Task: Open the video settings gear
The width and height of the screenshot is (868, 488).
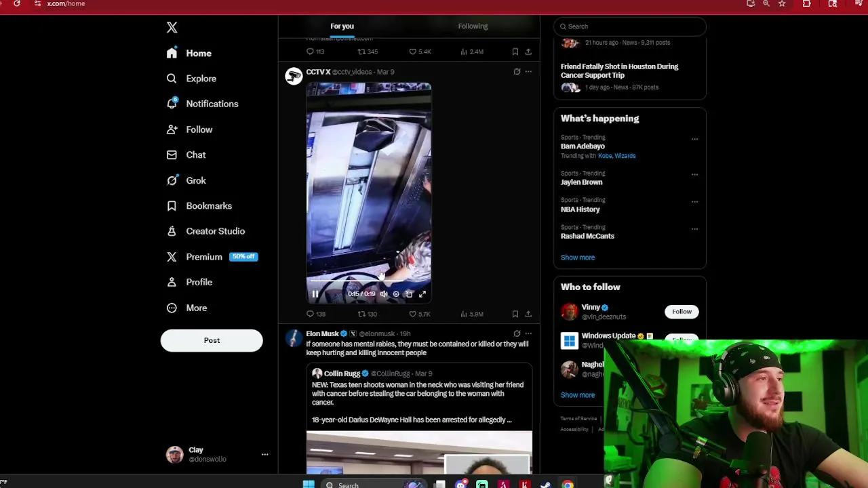Action: [x=396, y=294]
